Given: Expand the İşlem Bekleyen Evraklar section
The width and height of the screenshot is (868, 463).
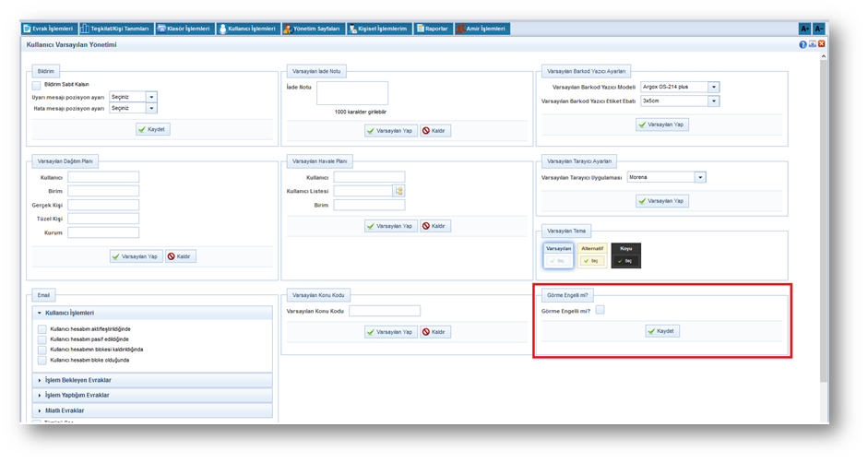Looking at the screenshot, I should pos(152,380).
